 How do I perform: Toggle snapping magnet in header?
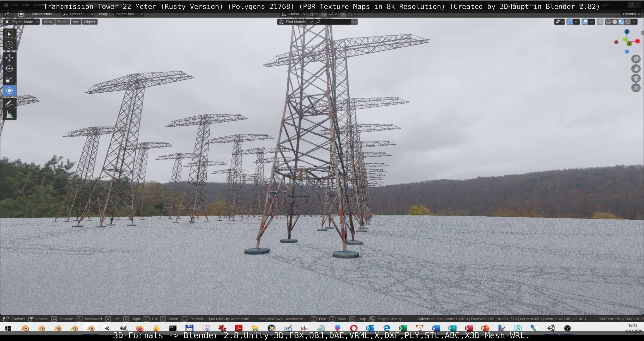[x=324, y=14]
